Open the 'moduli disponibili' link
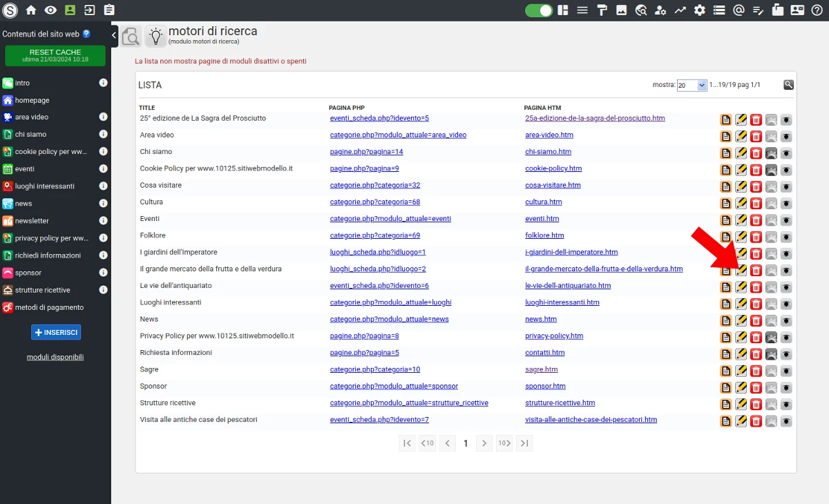This screenshot has width=829, height=504. [x=55, y=357]
